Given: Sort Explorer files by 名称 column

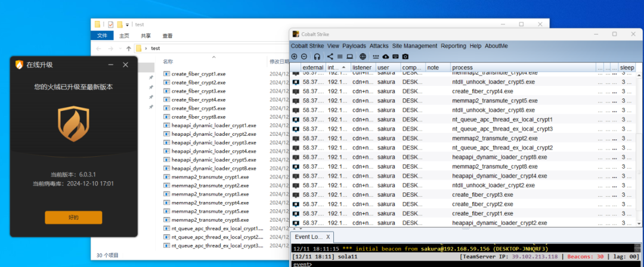Looking at the screenshot, I should 168,61.
